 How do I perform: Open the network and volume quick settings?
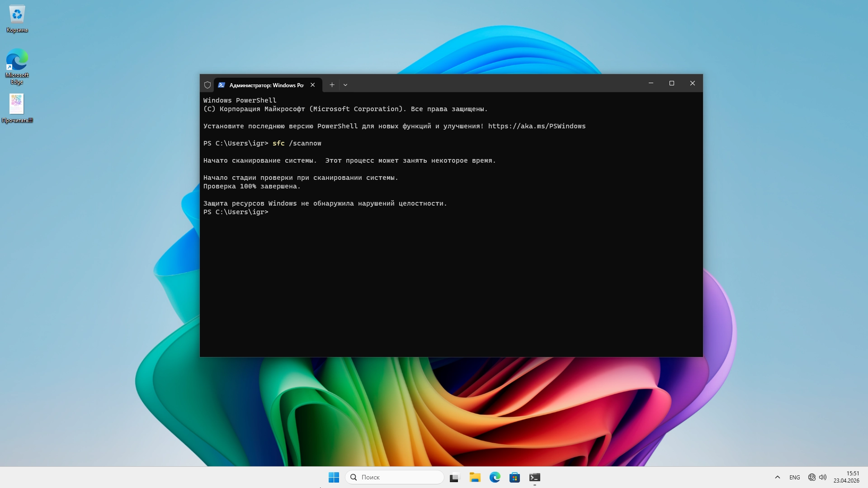(x=817, y=477)
